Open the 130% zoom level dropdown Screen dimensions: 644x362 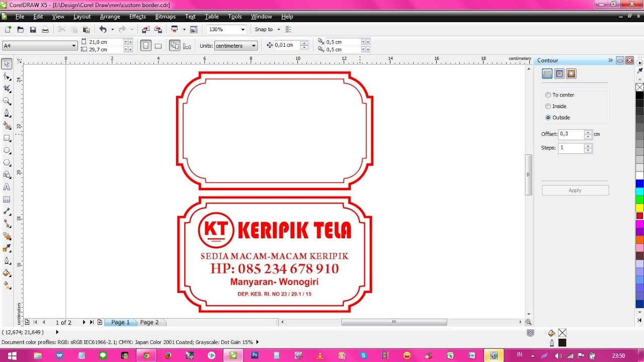(x=243, y=30)
